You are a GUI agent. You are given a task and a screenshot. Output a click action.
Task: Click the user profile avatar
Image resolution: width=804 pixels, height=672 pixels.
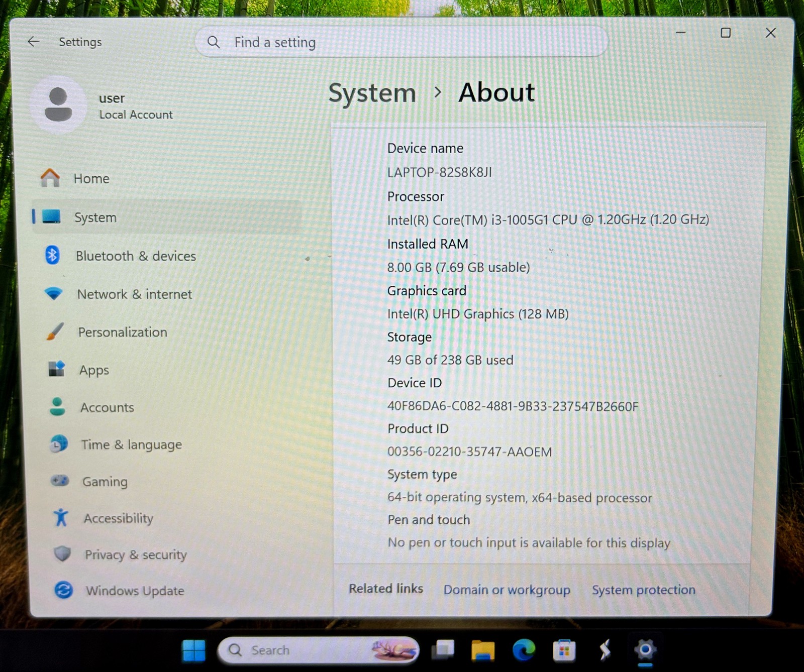pos(58,104)
